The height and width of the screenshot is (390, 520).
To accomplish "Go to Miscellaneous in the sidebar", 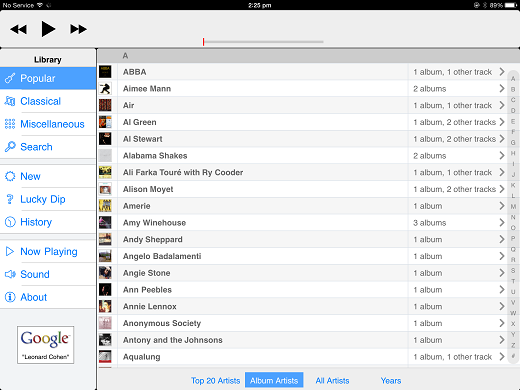I will tap(52, 124).
